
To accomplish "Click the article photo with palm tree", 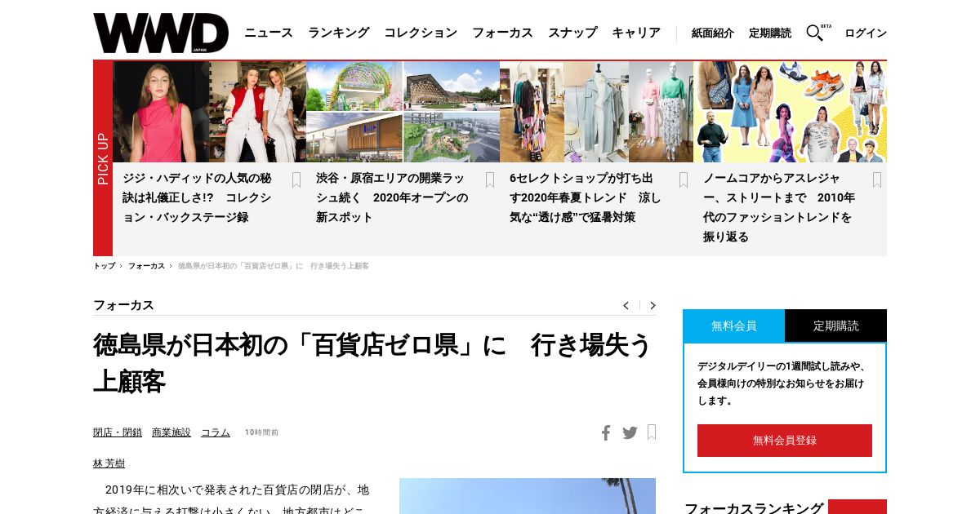I will pos(528,496).
